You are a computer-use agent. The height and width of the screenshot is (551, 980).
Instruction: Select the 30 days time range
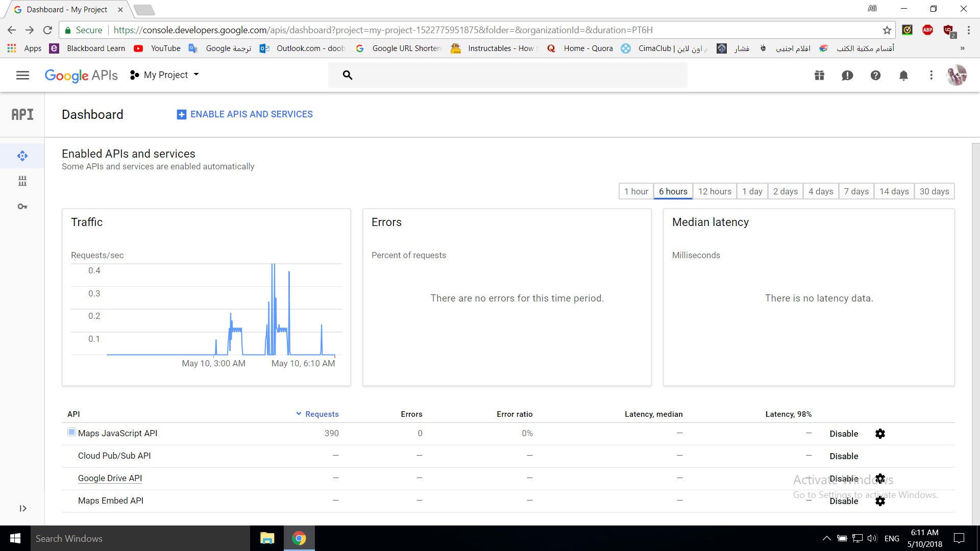point(934,191)
